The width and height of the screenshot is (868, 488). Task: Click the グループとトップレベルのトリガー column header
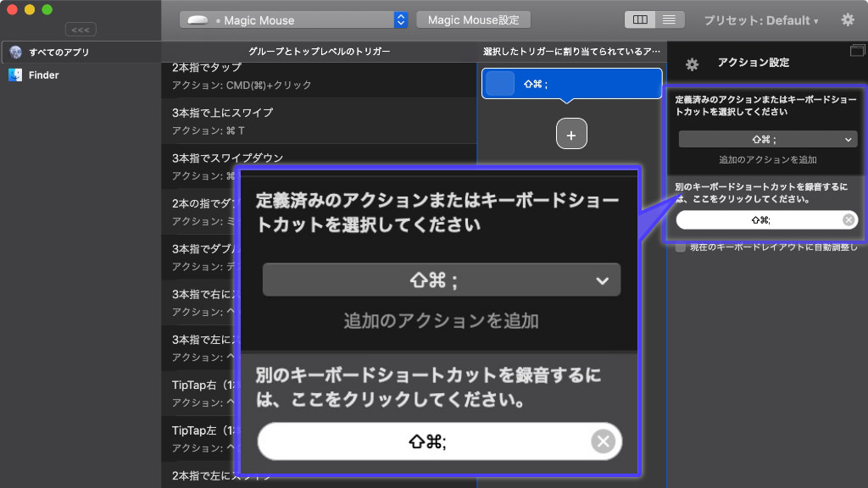pos(319,52)
